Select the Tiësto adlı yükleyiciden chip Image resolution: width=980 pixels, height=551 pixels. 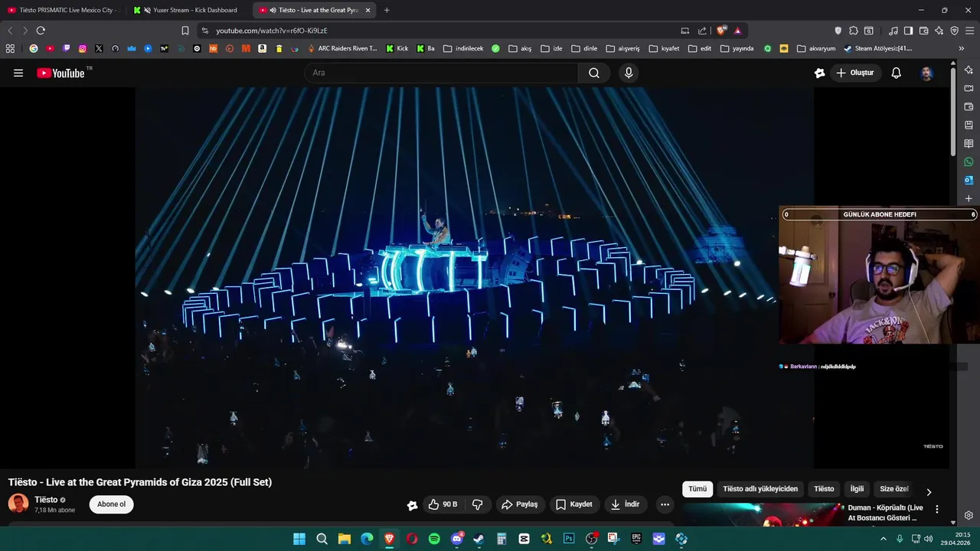click(x=760, y=489)
